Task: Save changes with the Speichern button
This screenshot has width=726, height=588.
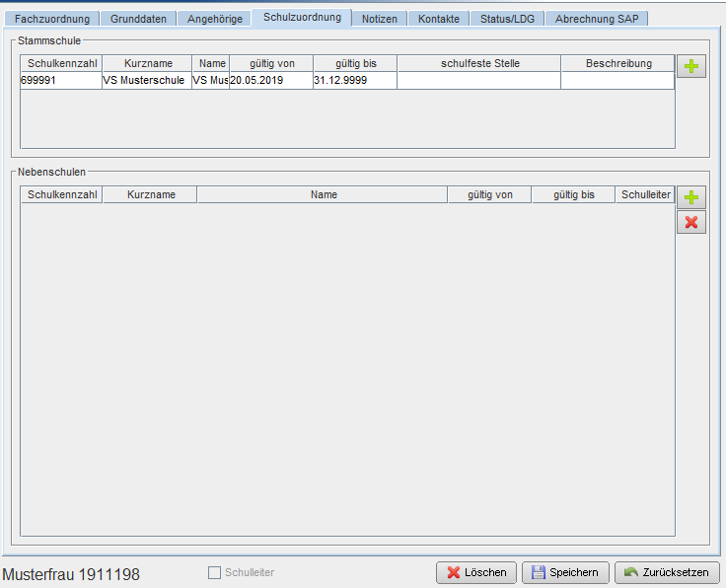Action: coord(565,573)
